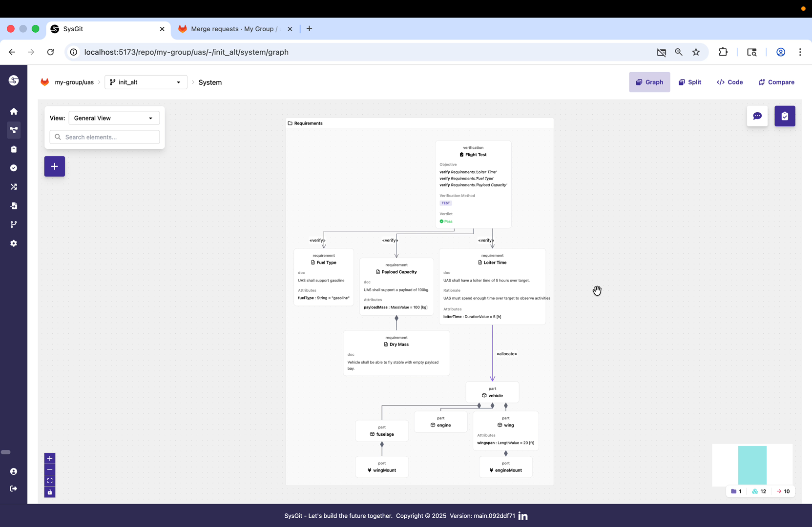
Task: Open the init_alt branch selector
Action: (145, 82)
